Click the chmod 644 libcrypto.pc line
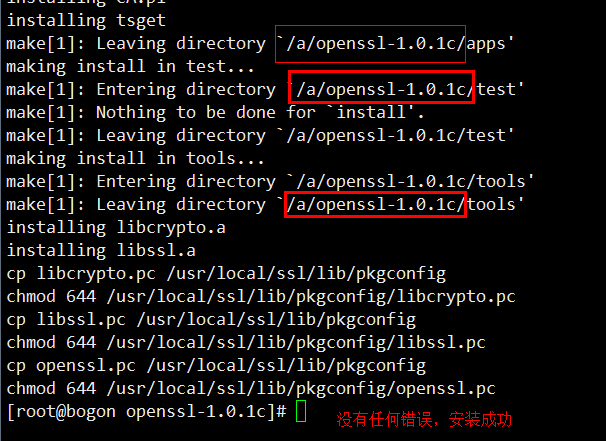 260,296
